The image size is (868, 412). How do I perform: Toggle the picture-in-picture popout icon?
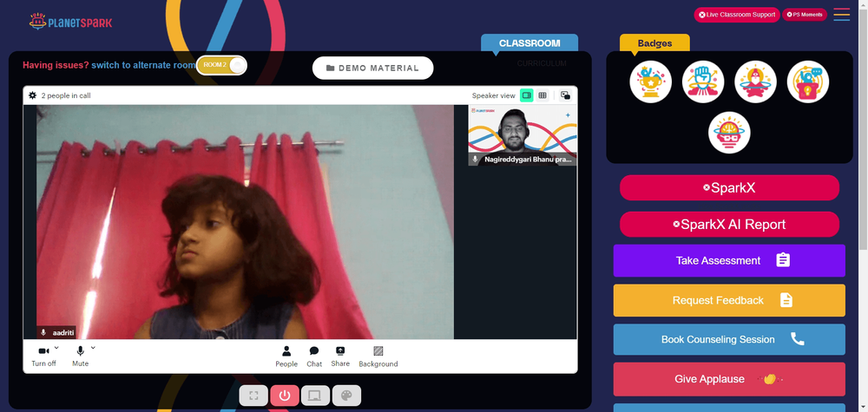[x=565, y=95]
